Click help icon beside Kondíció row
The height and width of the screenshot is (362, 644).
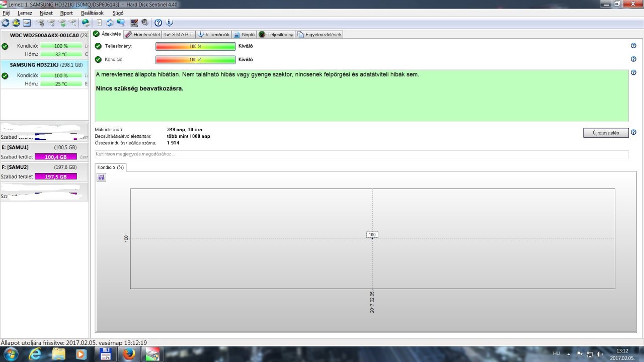tap(633, 59)
